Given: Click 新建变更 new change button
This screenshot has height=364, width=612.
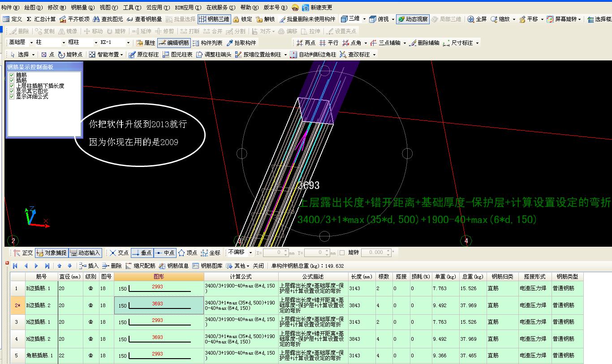Looking at the screenshot, I should pos(318,8).
